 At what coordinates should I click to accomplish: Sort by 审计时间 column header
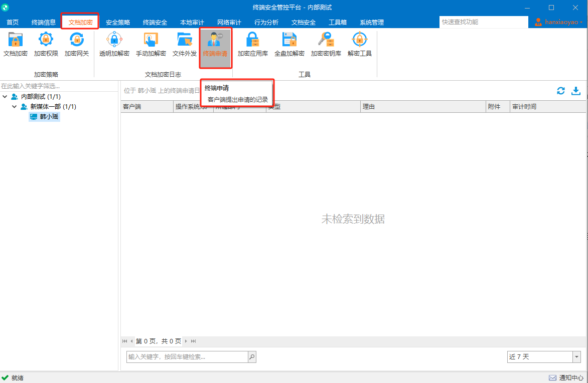tap(548, 107)
